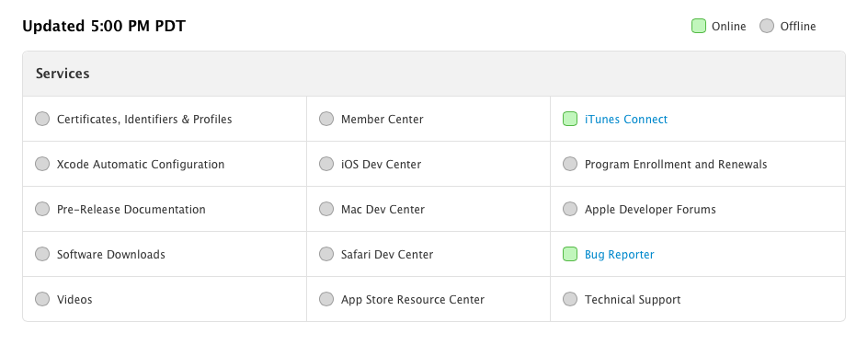Viewport: 868px width, 345px height.
Task: Click offline status icon for Software Downloads
Action: point(42,254)
